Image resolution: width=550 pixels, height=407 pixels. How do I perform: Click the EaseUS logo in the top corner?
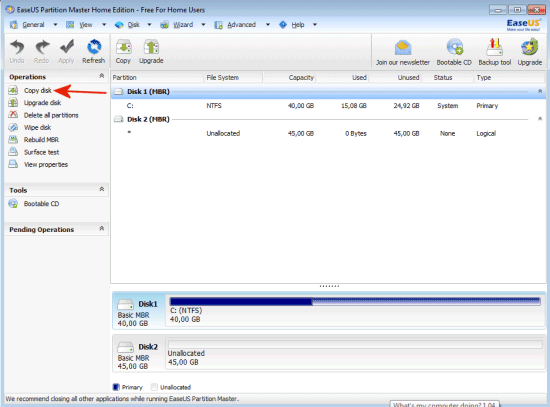tap(523, 25)
